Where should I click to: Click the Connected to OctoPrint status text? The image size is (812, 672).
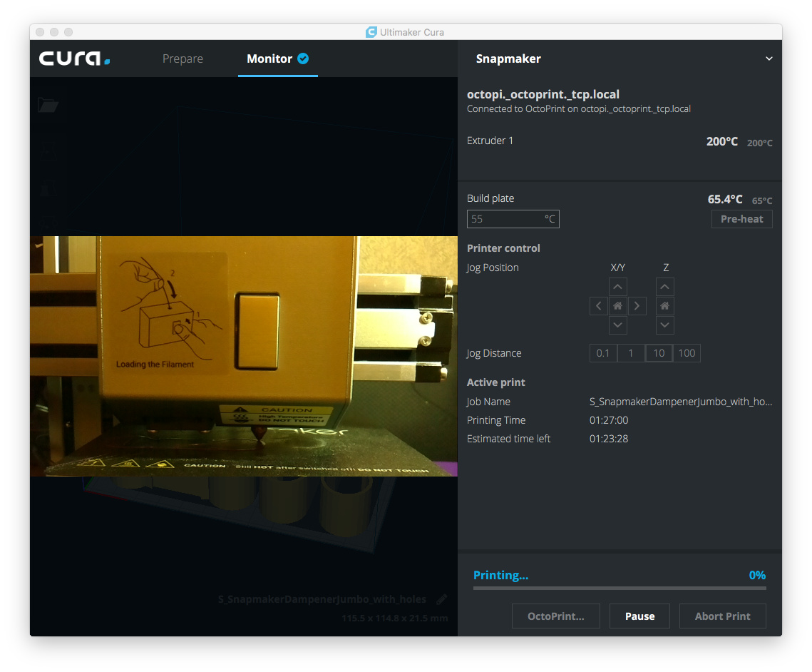[578, 109]
